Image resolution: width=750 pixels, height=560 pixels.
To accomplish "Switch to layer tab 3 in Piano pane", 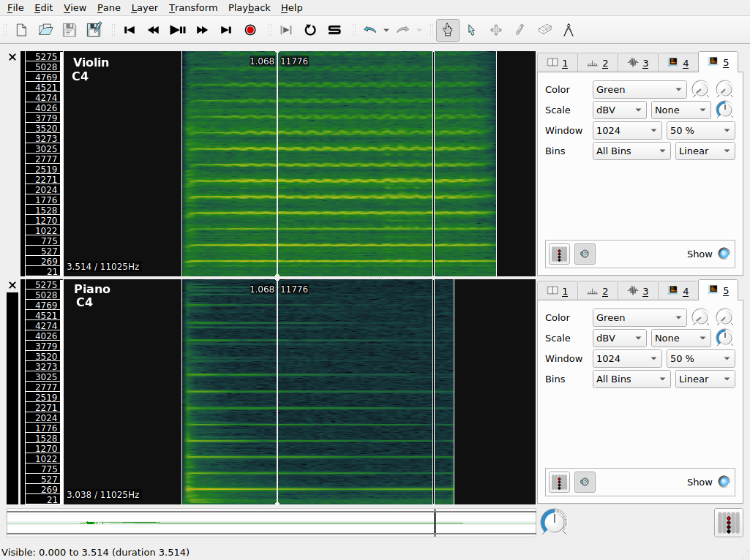I will pos(638,290).
